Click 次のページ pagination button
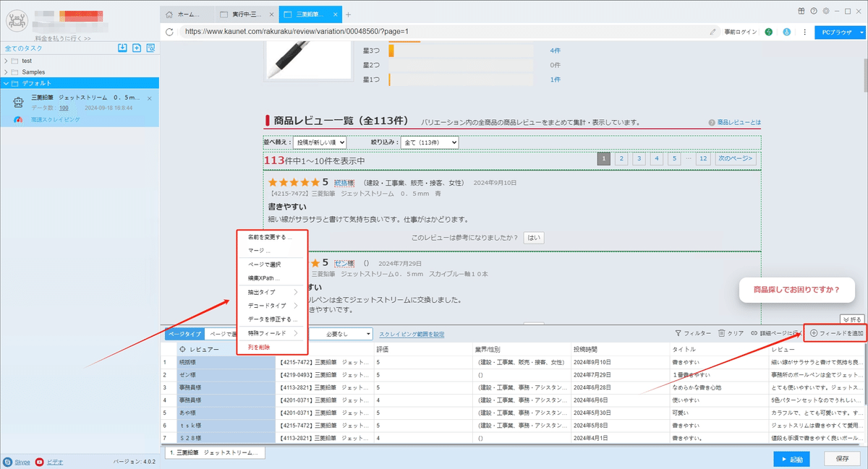 coord(736,158)
